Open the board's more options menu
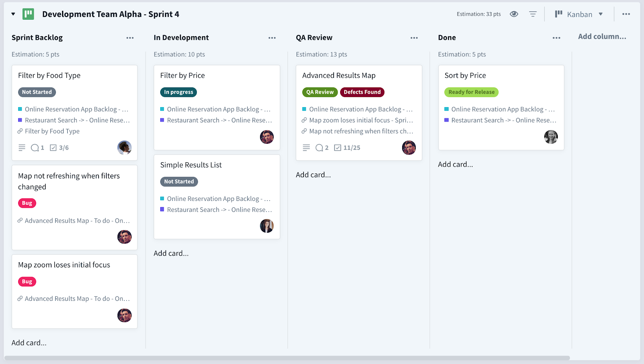Image resolution: width=644 pixels, height=364 pixels. [x=626, y=14]
